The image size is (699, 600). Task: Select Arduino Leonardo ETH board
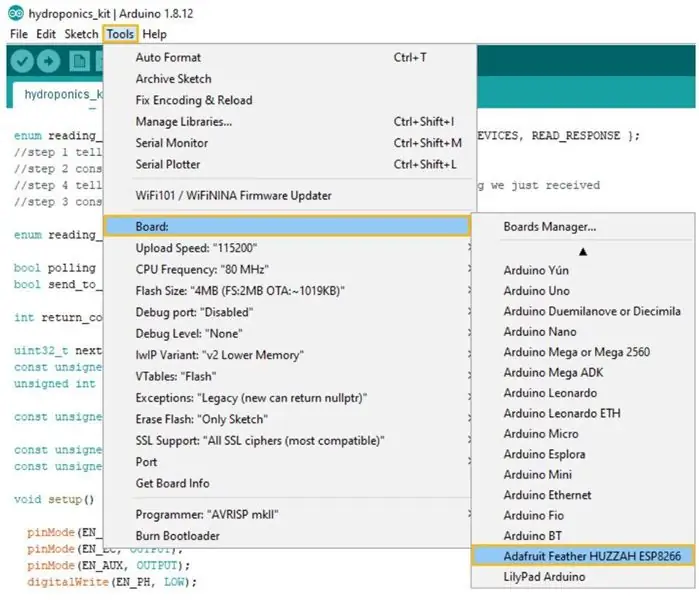[583, 414]
